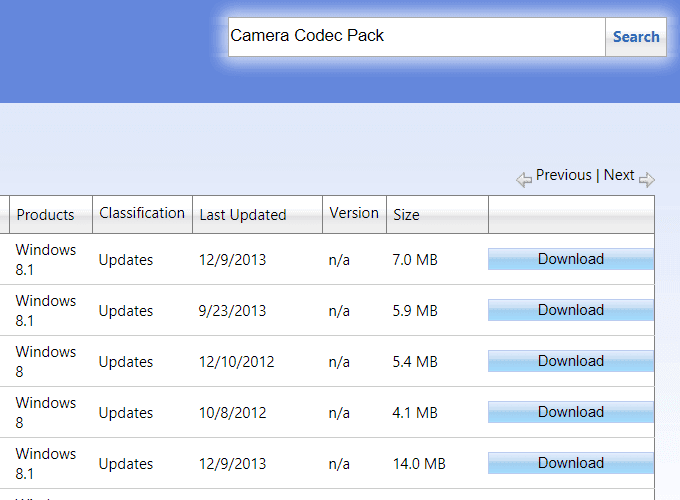Click the left arrow icon beside Previous
The width and height of the screenshot is (680, 500).
pos(524,180)
